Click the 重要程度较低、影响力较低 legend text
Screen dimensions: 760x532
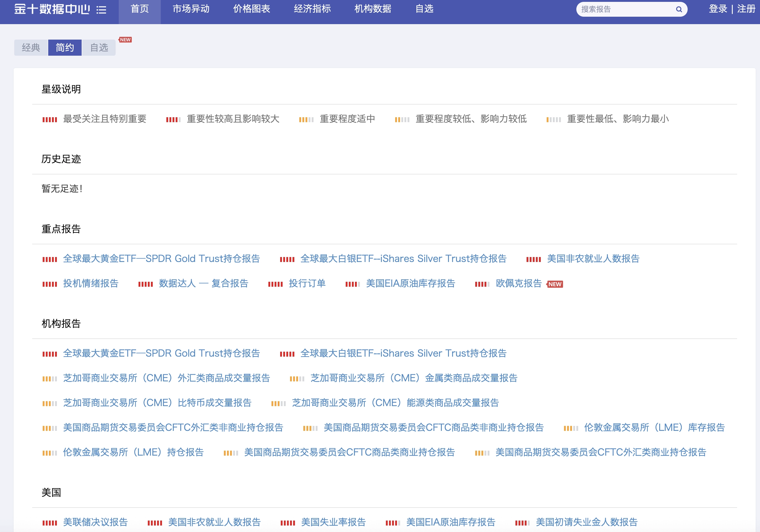(471, 119)
